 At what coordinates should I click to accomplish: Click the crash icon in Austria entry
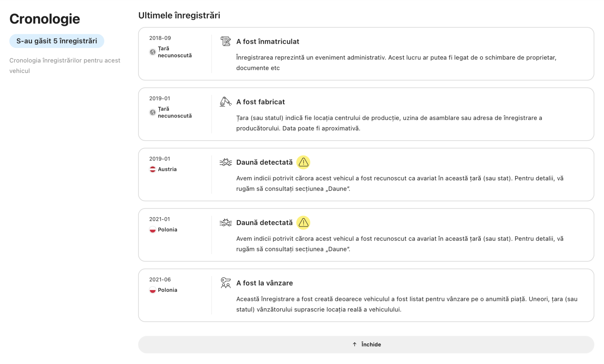(x=226, y=162)
